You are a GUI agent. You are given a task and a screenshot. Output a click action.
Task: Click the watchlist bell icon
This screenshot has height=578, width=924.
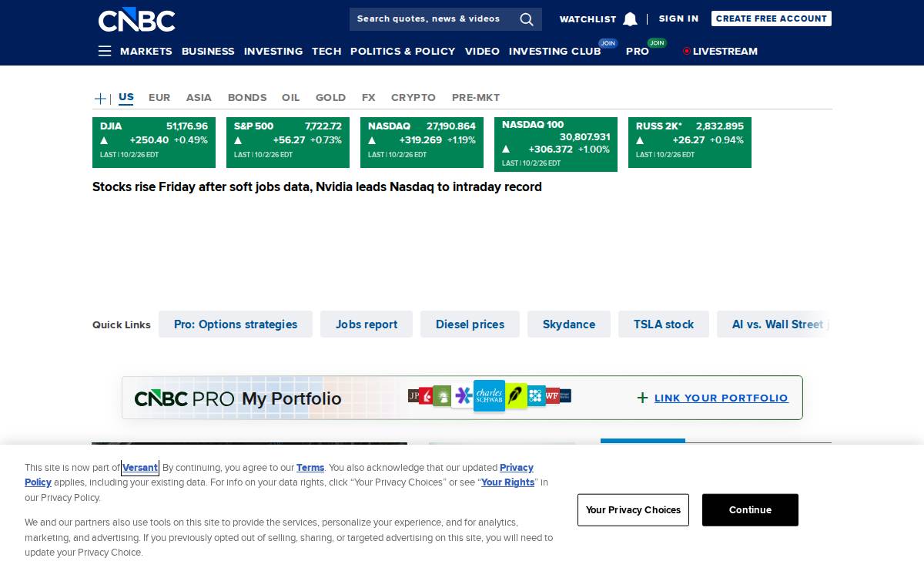pos(630,19)
